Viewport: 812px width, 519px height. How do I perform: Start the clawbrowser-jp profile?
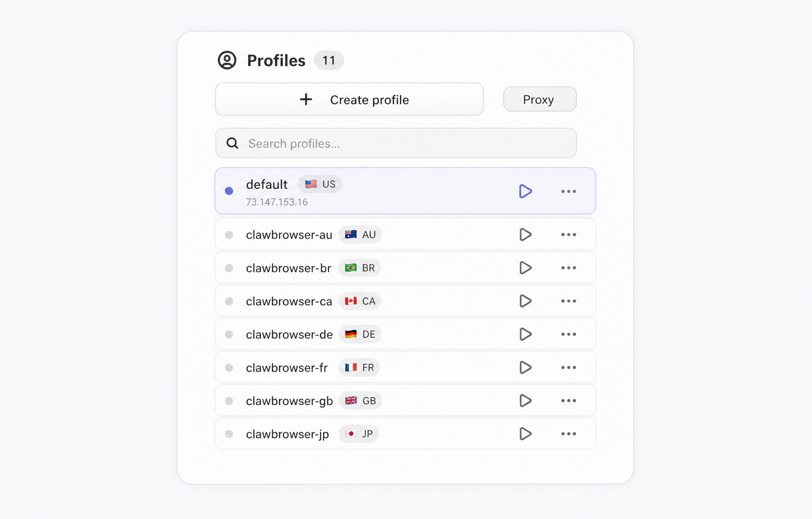pos(525,434)
